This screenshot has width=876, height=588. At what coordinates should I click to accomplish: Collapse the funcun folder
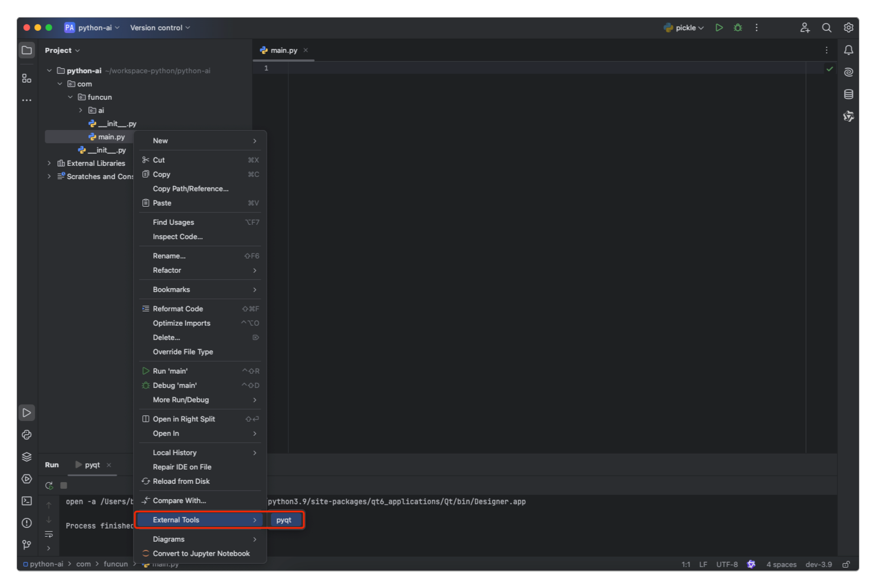tap(70, 97)
